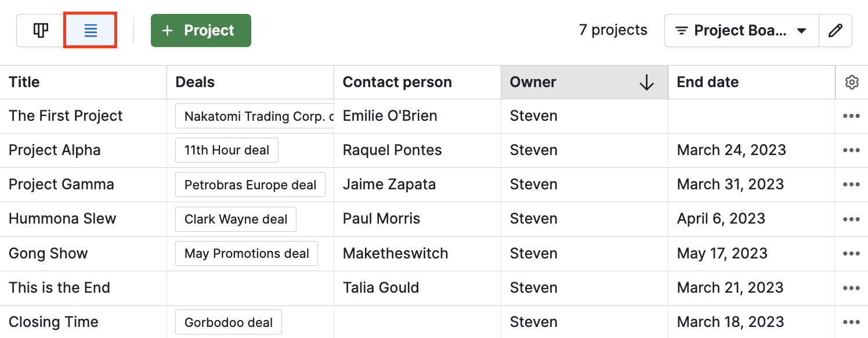868x338 pixels.
Task: Toggle Owner column sort arrow
Action: coord(646,83)
